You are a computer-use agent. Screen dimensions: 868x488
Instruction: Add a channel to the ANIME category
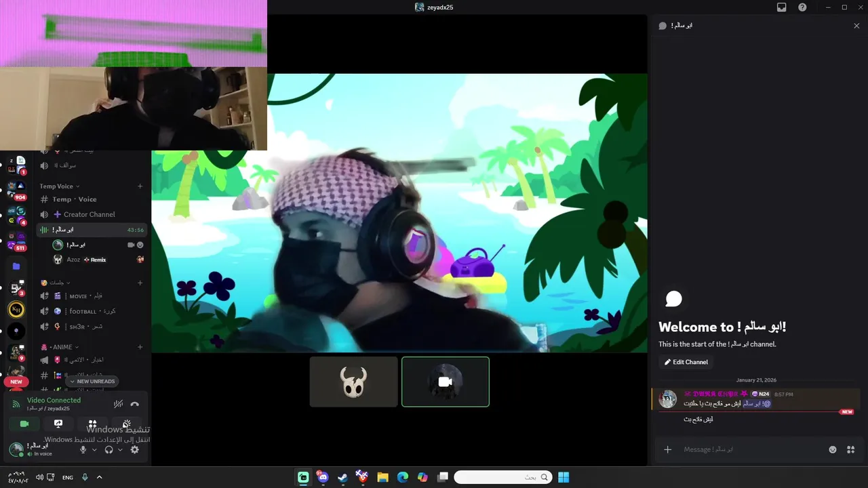(x=140, y=347)
